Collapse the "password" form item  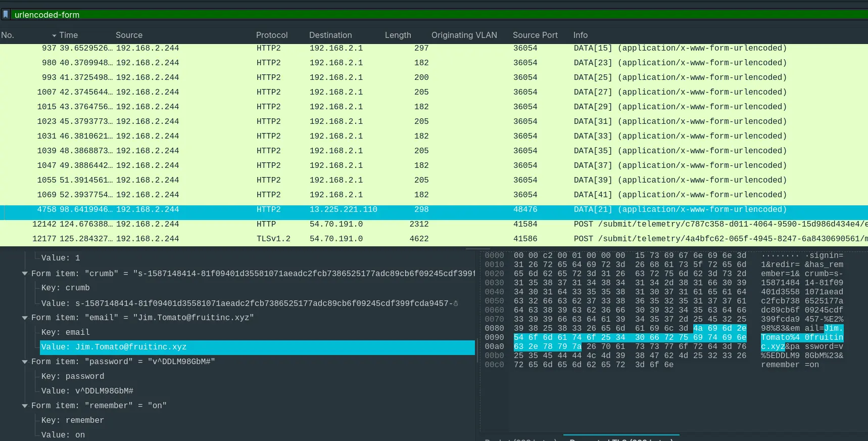(x=25, y=362)
